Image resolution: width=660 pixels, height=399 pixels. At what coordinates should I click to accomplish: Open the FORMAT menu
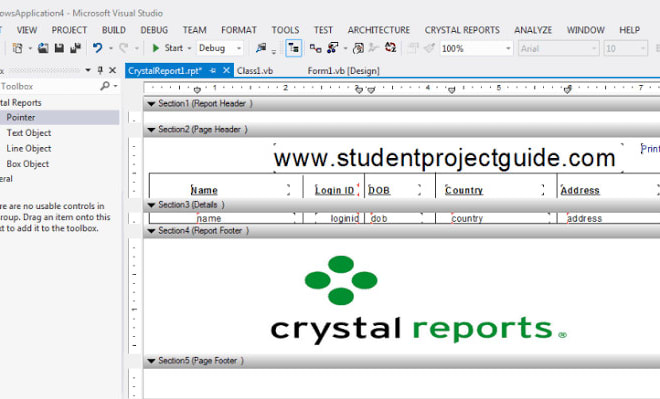pyautogui.click(x=239, y=30)
